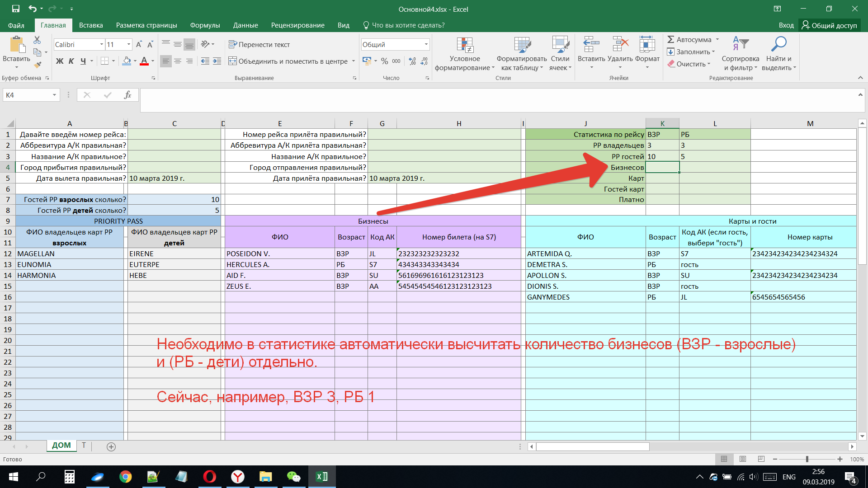Viewport: 868px width, 488px height.
Task: Increase indent icon
Action: tap(217, 61)
